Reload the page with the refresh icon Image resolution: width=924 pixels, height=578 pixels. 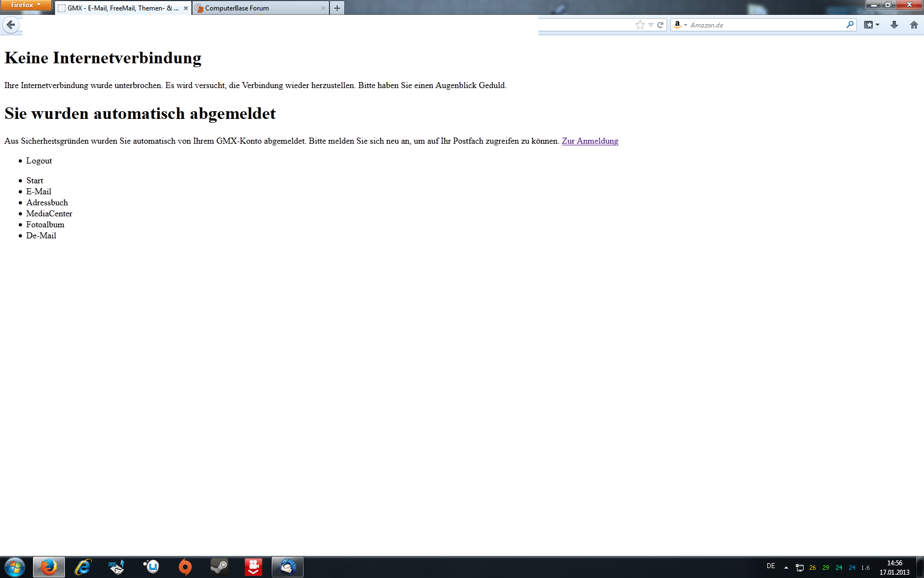(x=661, y=25)
